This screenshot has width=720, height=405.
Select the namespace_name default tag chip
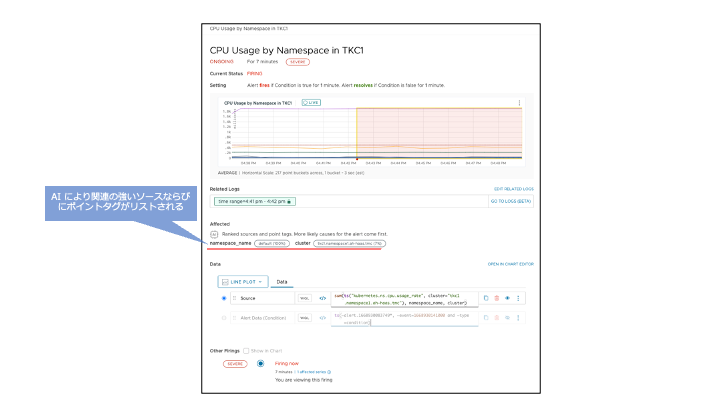pyautogui.click(x=272, y=243)
